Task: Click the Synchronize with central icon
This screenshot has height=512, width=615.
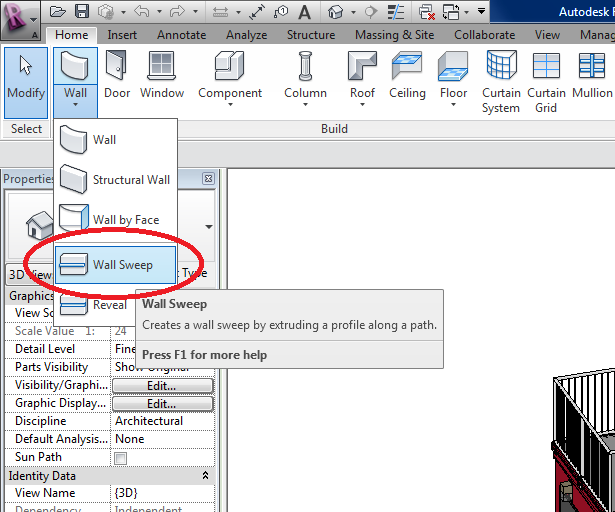Action: point(106,12)
